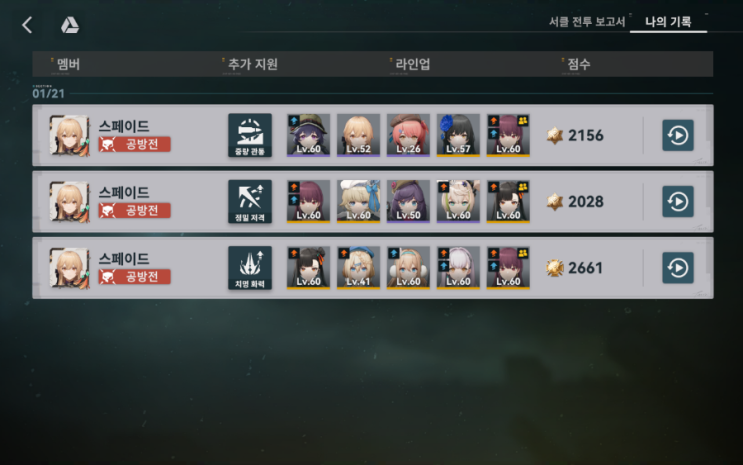Replay the battle scored 2156
The image size is (743, 465).
click(x=678, y=135)
